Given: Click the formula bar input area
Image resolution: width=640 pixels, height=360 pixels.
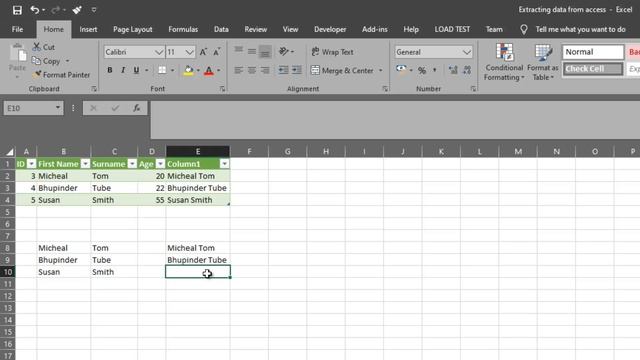Looking at the screenshot, I should click(395, 120).
